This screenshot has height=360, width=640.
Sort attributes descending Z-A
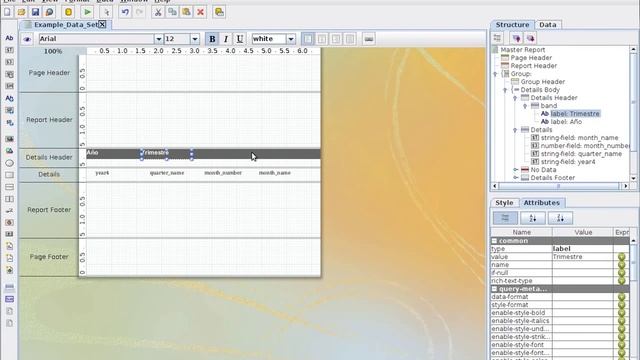(x=560, y=218)
